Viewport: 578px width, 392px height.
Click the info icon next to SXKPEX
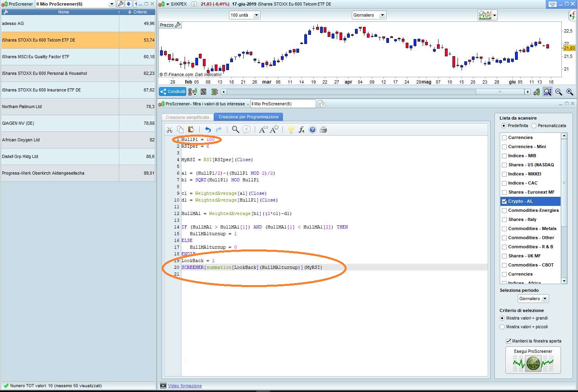point(194,4)
